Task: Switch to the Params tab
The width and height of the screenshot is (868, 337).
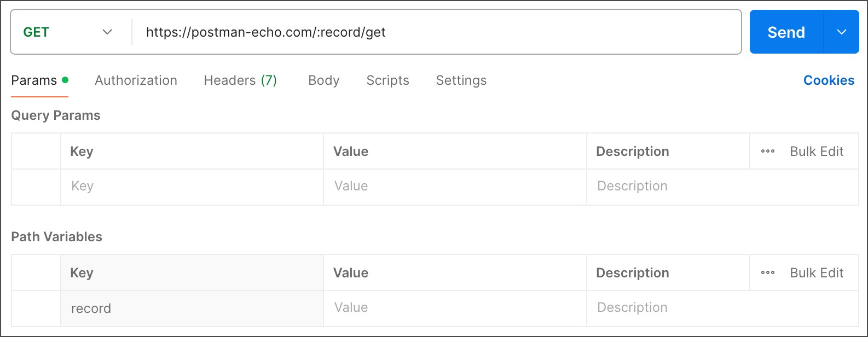Action: [x=34, y=80]
